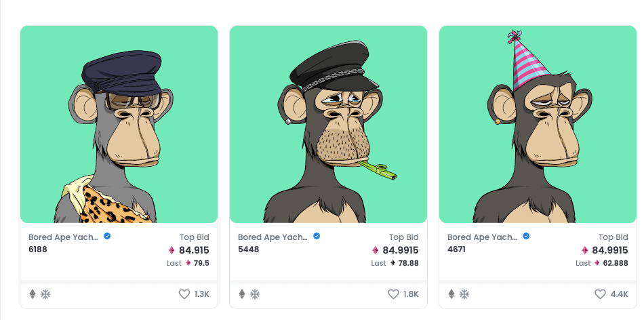Open the ape image with green kazoo
This screenshot has width=644, height=320.
click(328, 124)
